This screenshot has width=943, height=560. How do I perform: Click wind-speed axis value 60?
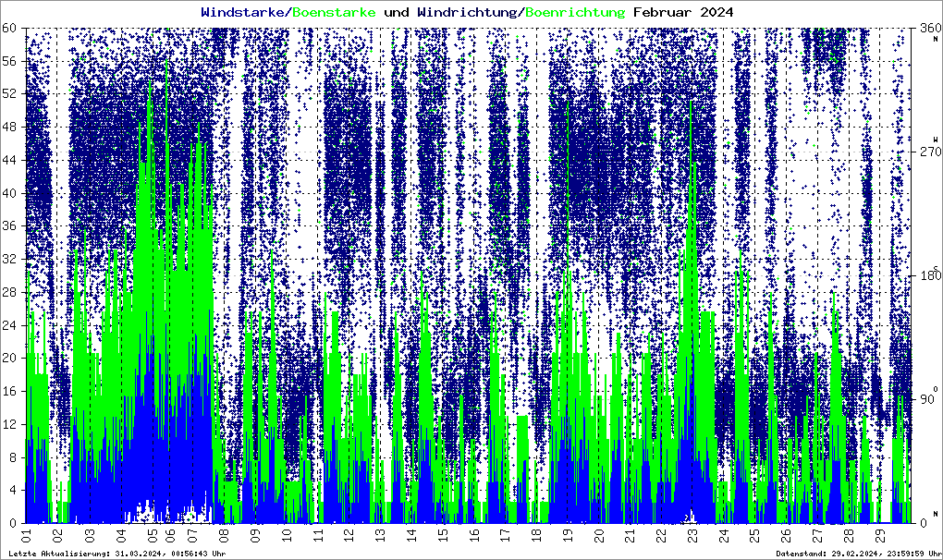(9, 28)
